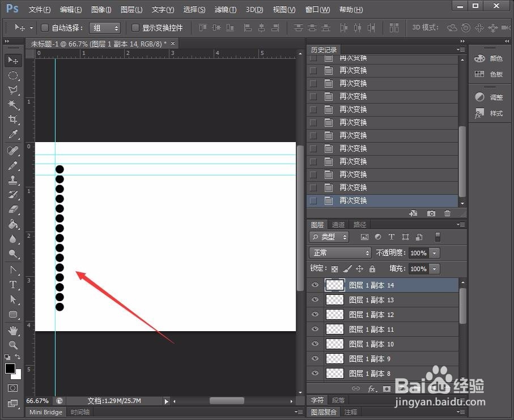Screen dimensions: 514x420
Task: Open the 窗口 menu
Action: pos(317,10)
